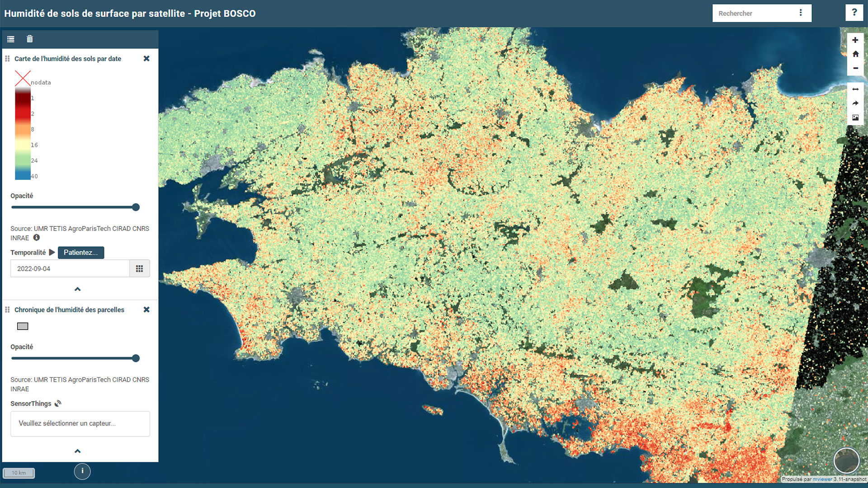This screenshot has width=868, height=488.
Task: Grab handle of Carte de l'humidité layer
Action: point(7,59)
